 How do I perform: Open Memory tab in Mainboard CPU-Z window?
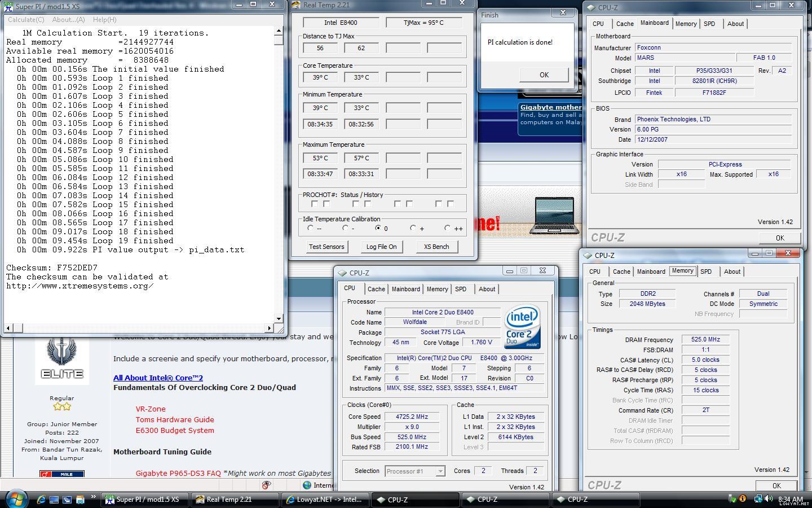686,24
